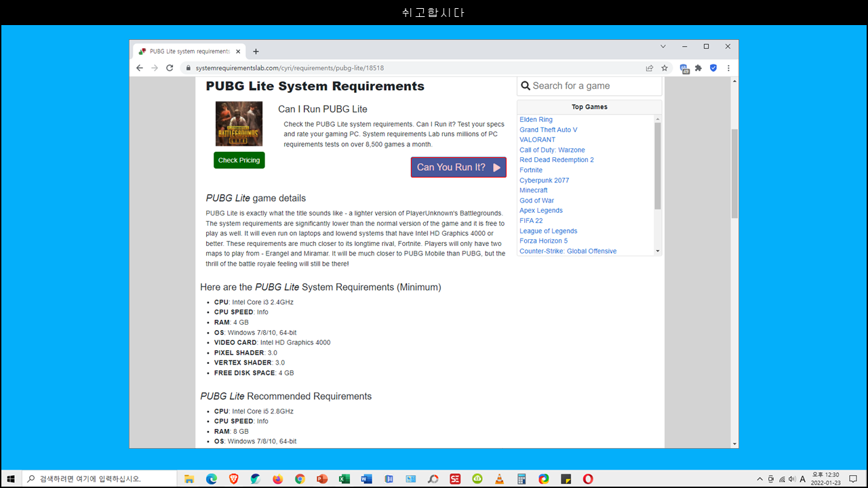Close the PUBG Lite tab

pos(238,52)
